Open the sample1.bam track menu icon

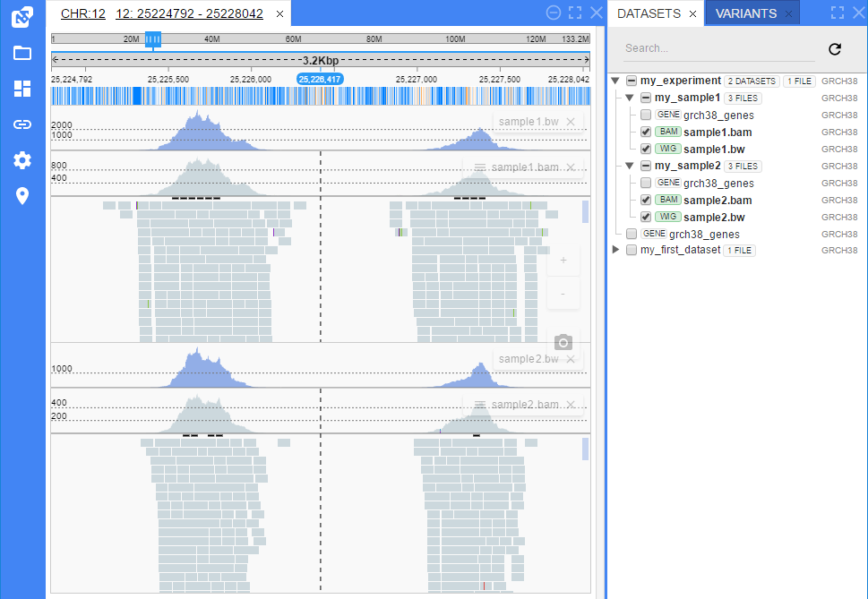pos(480,167)
